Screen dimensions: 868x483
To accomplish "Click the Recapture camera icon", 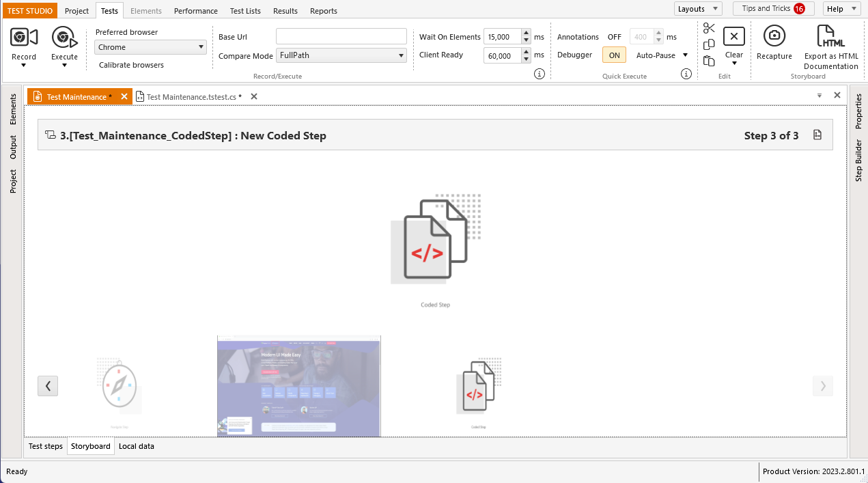I will (774, 36).
